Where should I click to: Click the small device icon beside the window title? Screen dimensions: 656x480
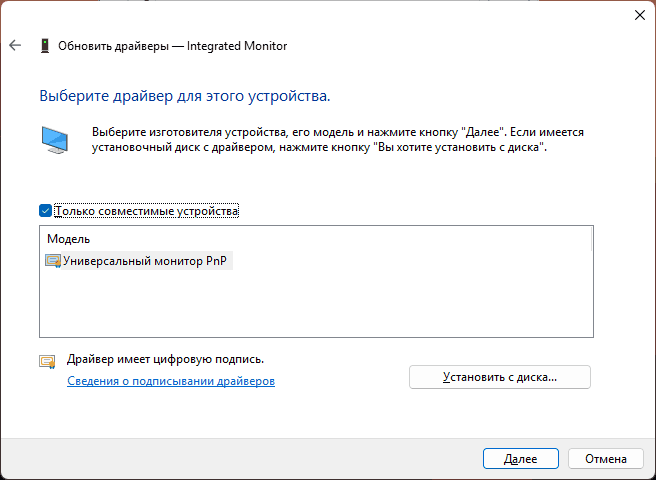tap(45, 46)
